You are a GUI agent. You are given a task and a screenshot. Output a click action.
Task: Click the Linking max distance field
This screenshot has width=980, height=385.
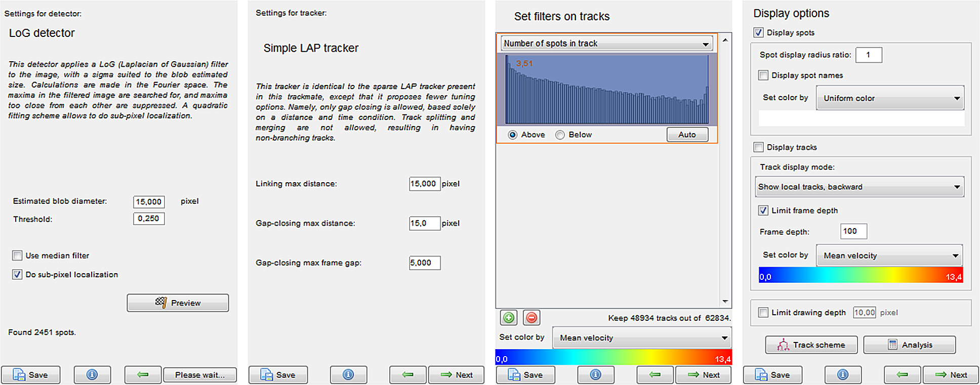tap(424, 184)
